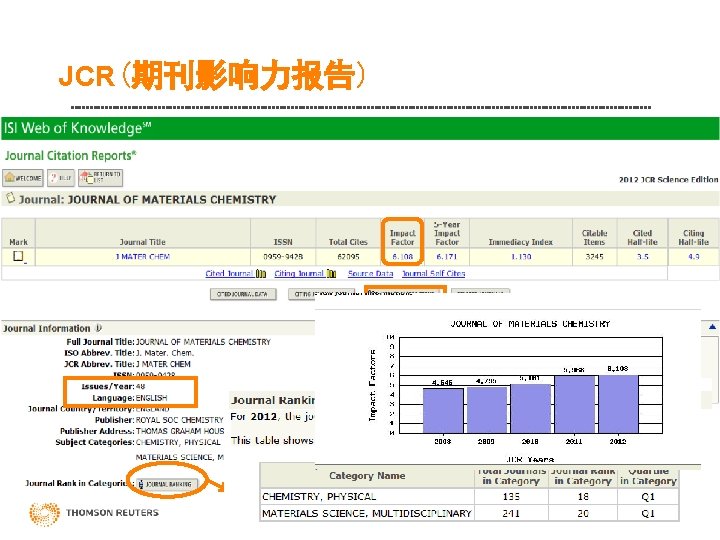Select the Language value ENGLISH

coord(152,398)
